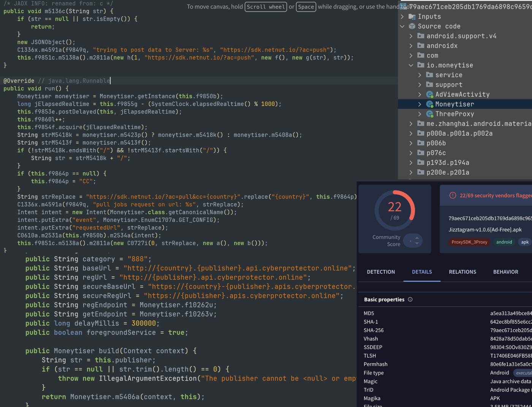Click the APK file icon at the tree root
This screenshot has width=532, height=407.
coord(404,6)
